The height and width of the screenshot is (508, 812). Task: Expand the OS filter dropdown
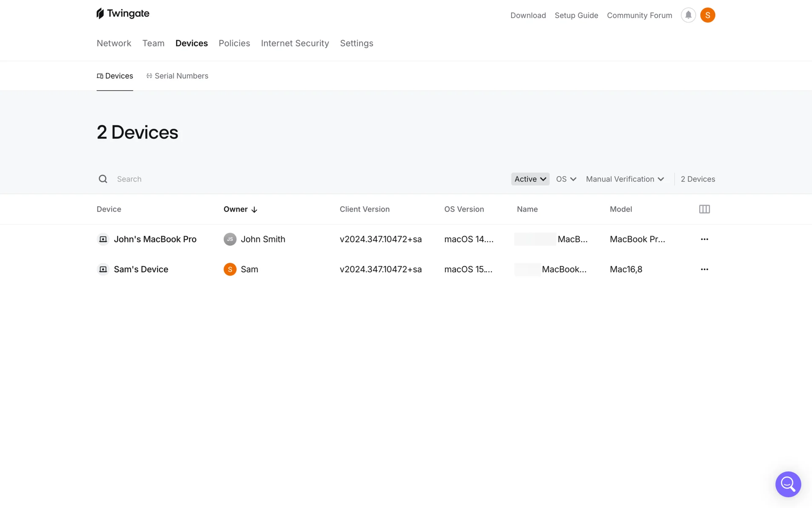pyautogui.click(x=566, y=179)
